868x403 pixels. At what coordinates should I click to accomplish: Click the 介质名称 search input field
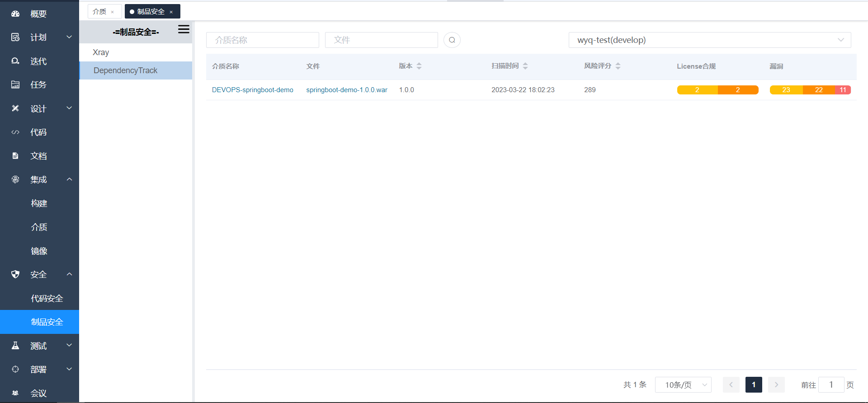point(262,40)
